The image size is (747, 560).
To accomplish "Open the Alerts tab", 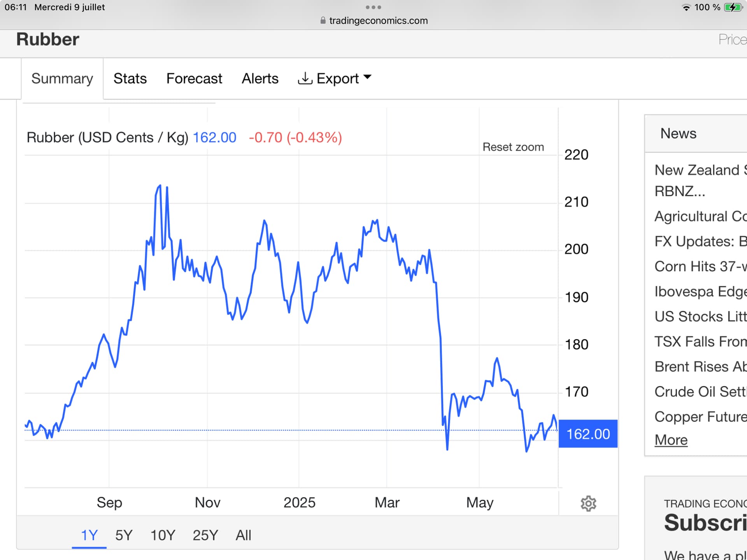I will point(260,79).
